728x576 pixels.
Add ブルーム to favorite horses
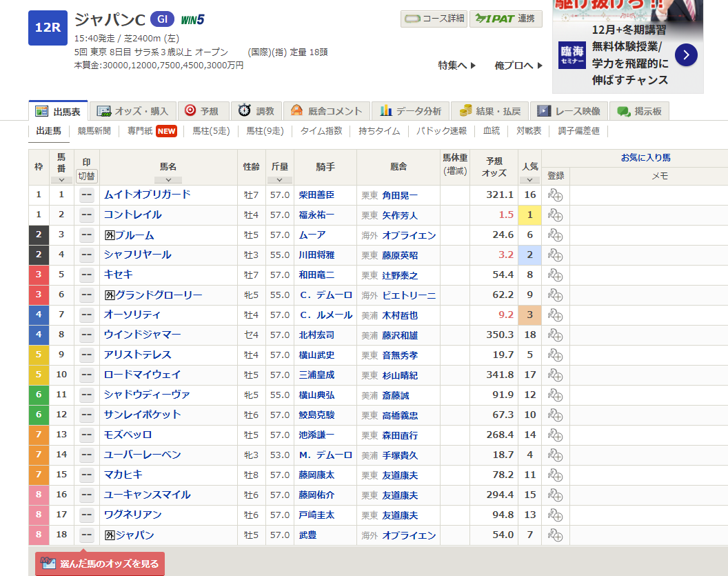[x=555, y=235]
